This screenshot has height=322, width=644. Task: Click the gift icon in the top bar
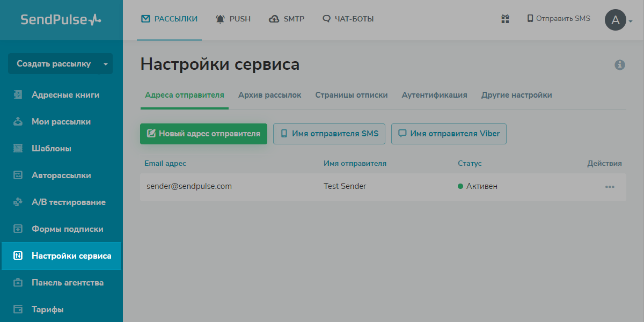(x=504, y=19)
